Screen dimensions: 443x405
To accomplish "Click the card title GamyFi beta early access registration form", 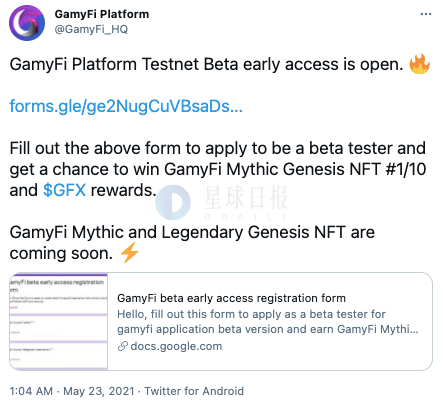I will [x=231, y=298].
